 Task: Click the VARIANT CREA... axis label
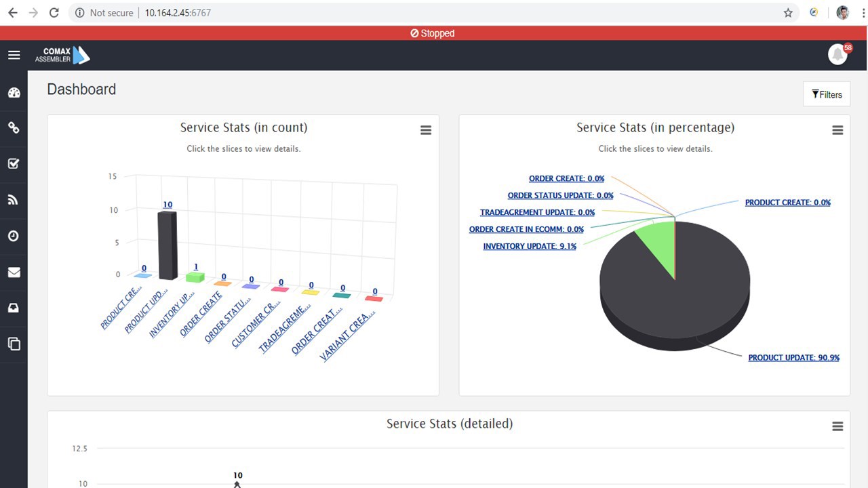click(x=348, y=335)
